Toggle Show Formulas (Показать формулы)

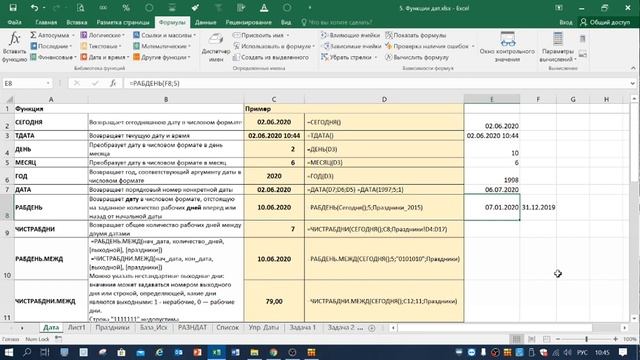point(416,36)
